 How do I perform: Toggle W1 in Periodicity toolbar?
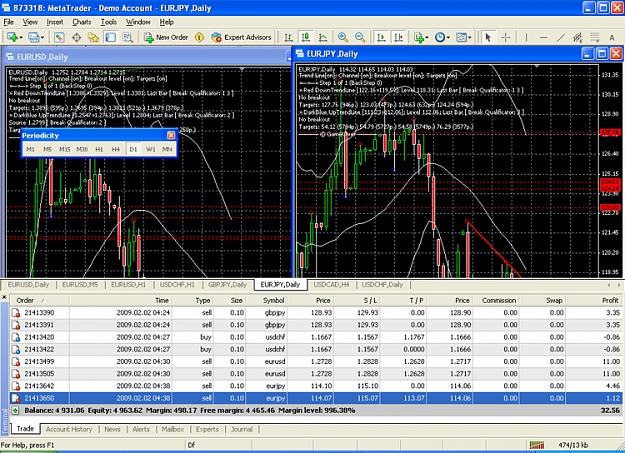click(150, 149)
